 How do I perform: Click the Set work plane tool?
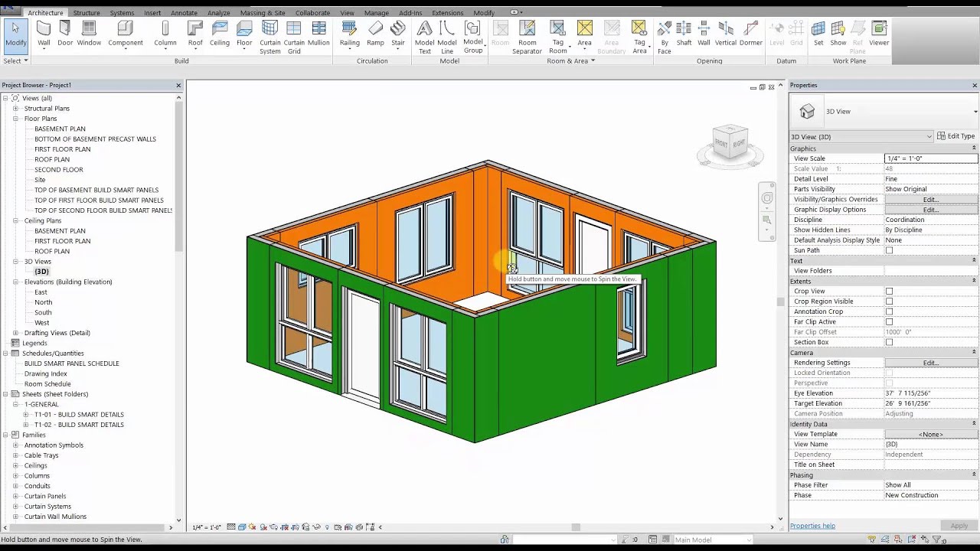[x=818, y=34]
